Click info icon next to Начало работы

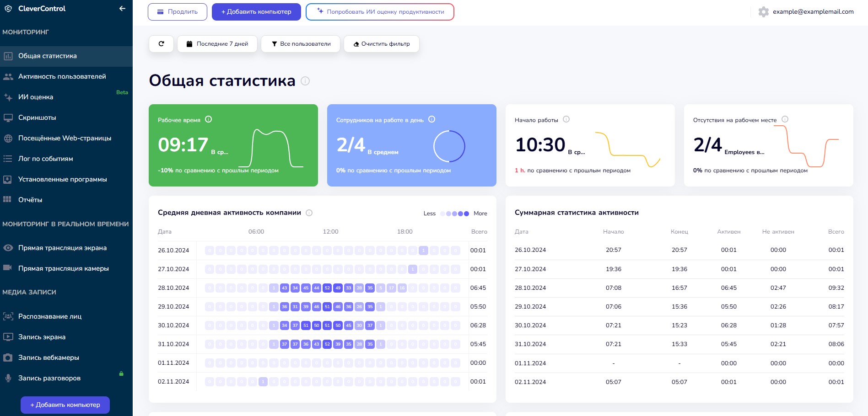(566, 119)
